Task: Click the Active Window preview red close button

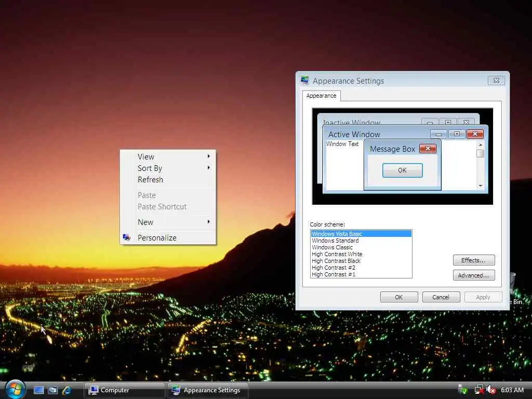Action: (x=475, y=134)
